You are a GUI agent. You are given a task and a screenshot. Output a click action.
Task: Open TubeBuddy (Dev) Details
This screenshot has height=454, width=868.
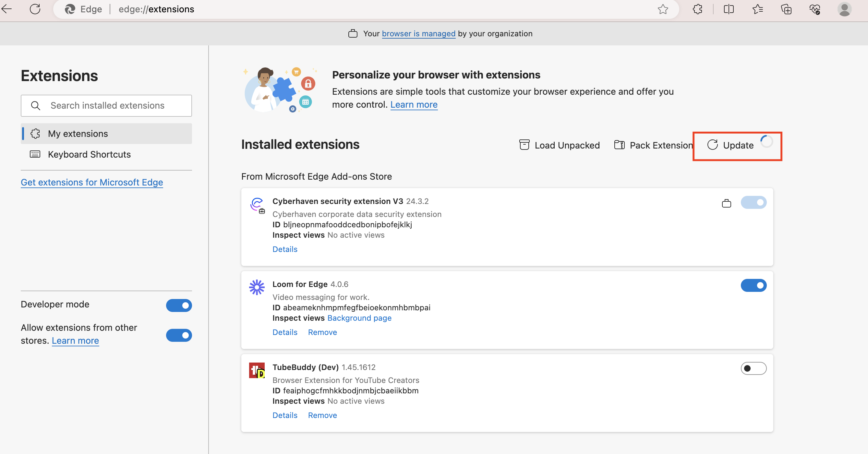(x=285, y=415)
